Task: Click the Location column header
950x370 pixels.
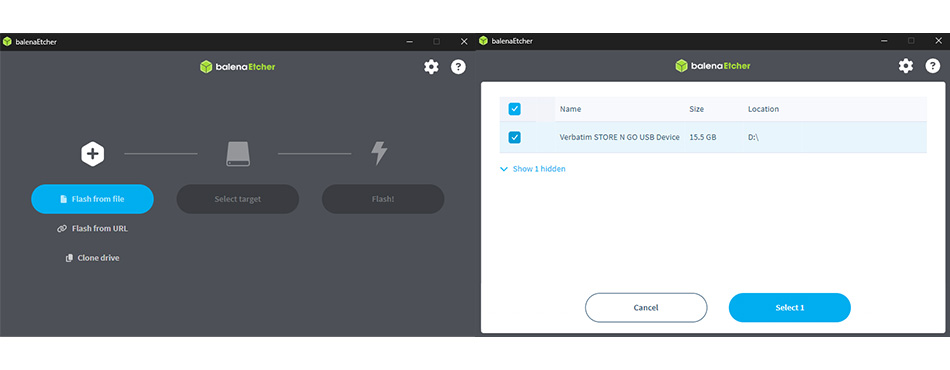Action: [763, 109]
